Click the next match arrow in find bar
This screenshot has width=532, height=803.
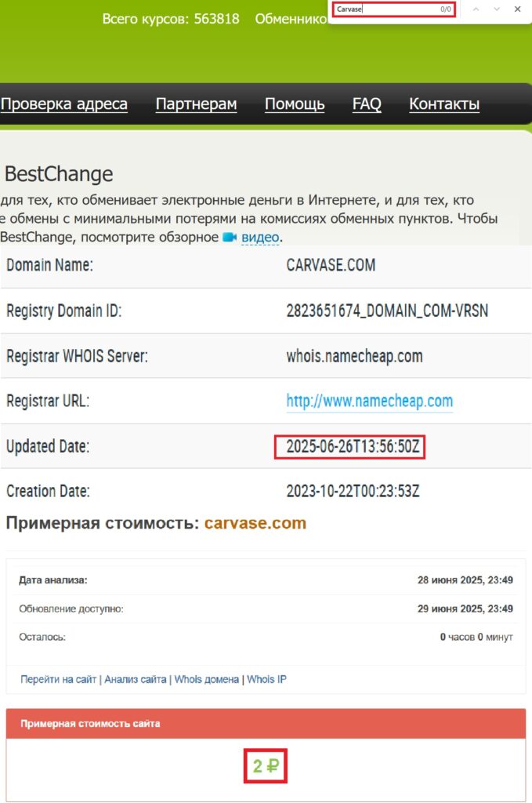click(497, 9)
